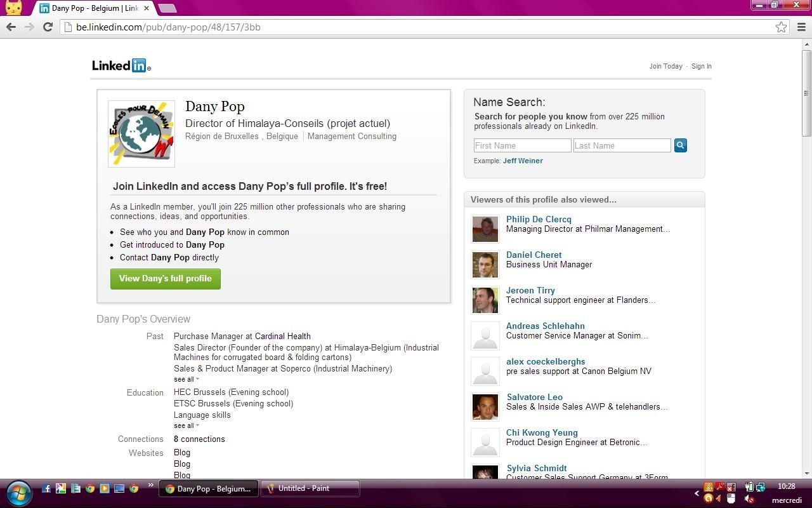Open Jeroen Tirry's profile link
Screen dimensions: 812x508
point(530,290)
